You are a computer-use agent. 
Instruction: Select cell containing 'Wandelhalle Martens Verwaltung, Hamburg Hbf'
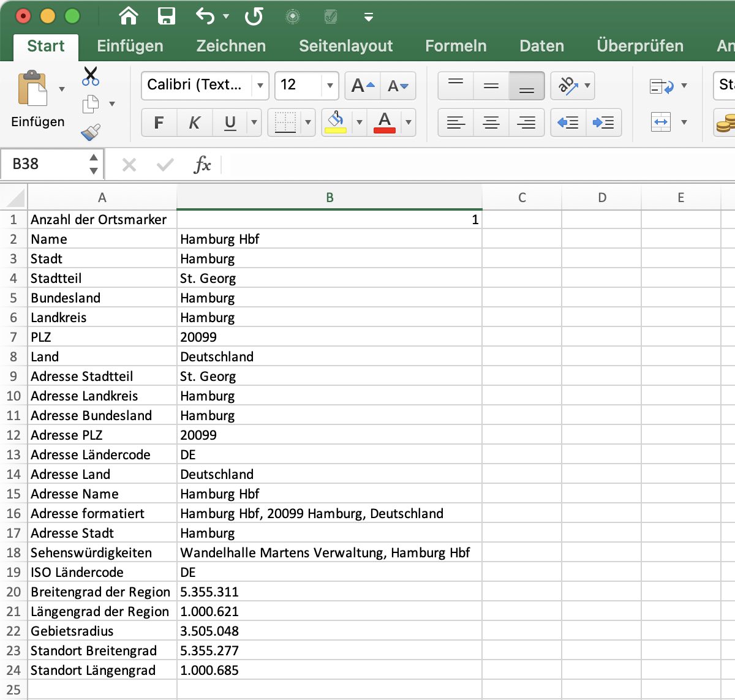[330, 552]
